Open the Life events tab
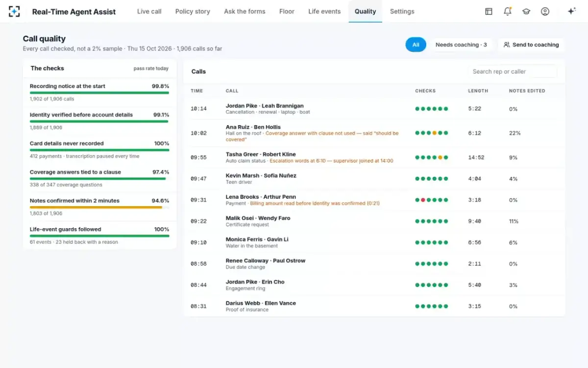588x368 pixels. [324, 11]
